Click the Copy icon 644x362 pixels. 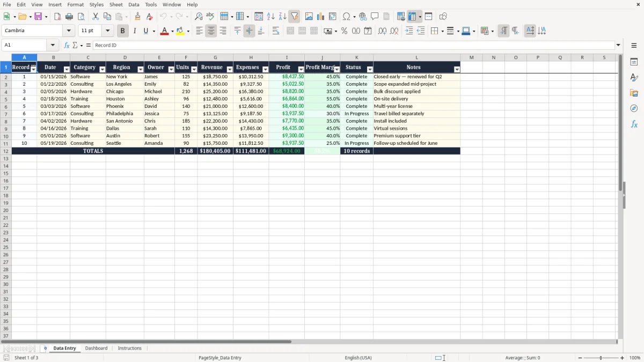(x=107, y=17)
